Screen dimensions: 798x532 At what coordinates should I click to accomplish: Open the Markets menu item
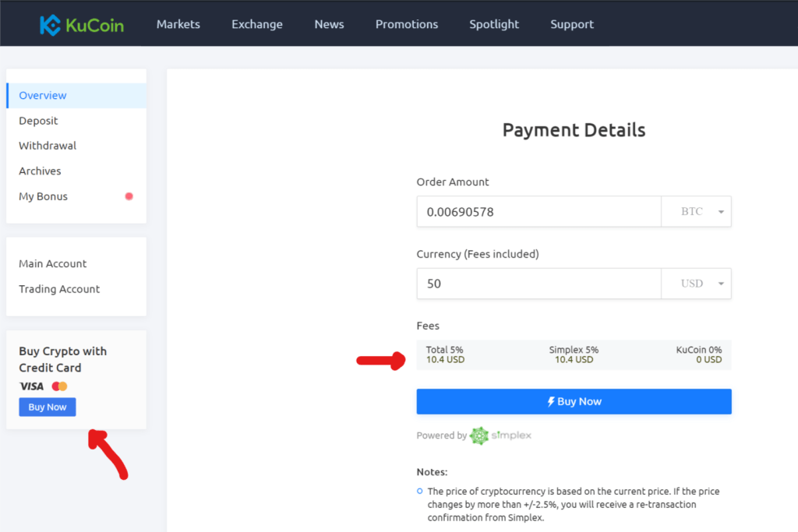[178, 24]
